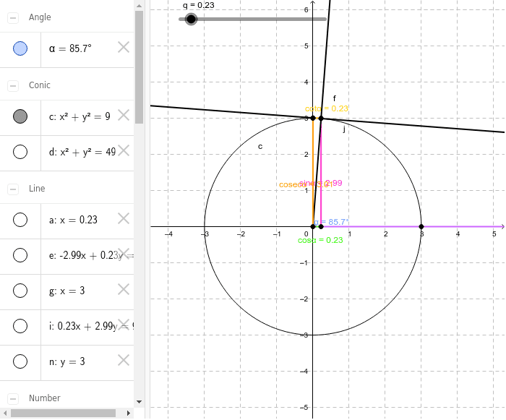The width and height of the screenshot is (506, 420).
Task: Collapse the Angle category
Action: pos(13,18)
